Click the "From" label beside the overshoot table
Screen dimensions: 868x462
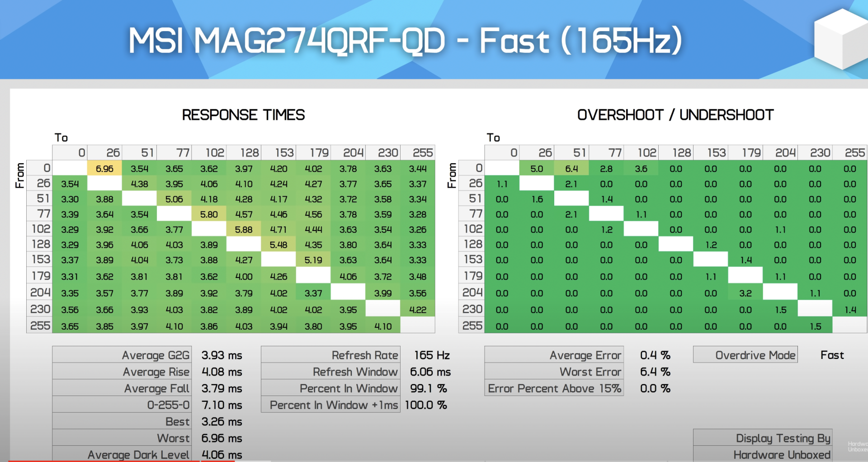pyautogui.click(x=452, y=175)
